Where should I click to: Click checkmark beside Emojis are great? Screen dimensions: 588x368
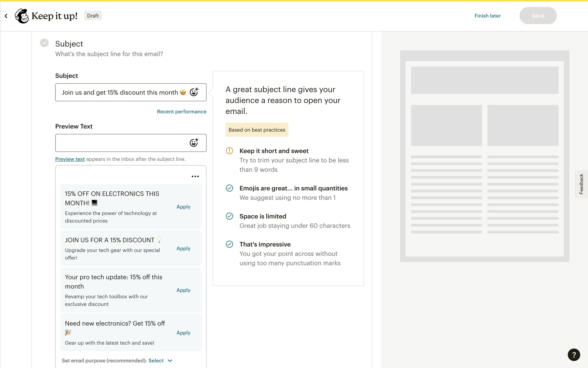pos(229,188)
